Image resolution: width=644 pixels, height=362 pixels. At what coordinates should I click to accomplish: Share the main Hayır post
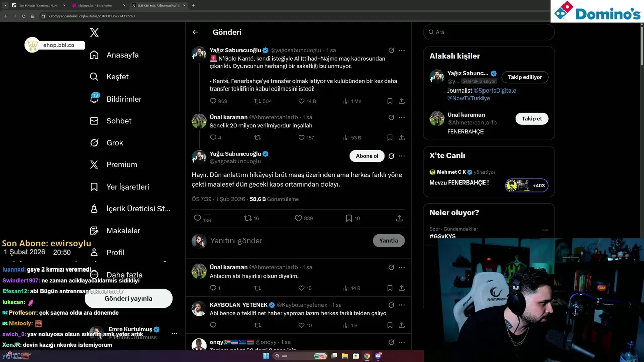click(x=399, y=218)
